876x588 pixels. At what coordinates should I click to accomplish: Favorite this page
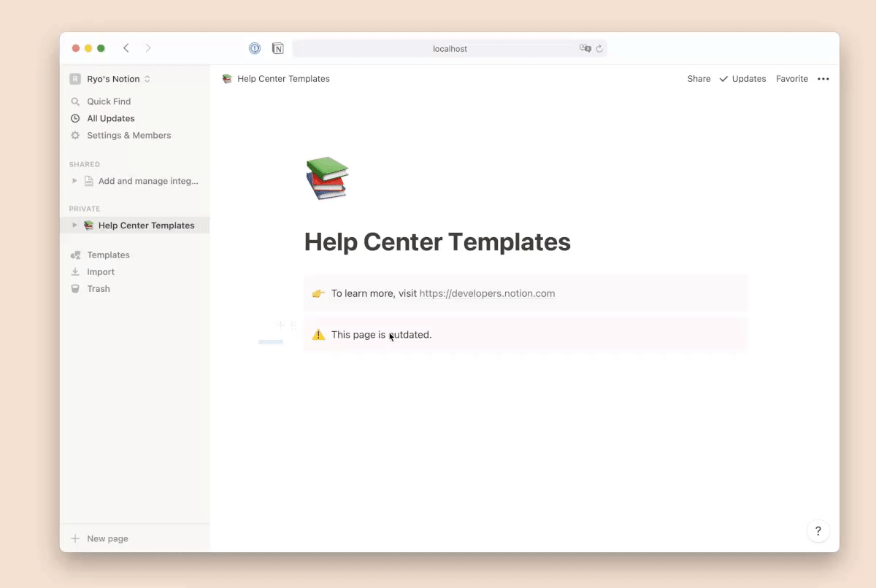[x=792, y=79]
